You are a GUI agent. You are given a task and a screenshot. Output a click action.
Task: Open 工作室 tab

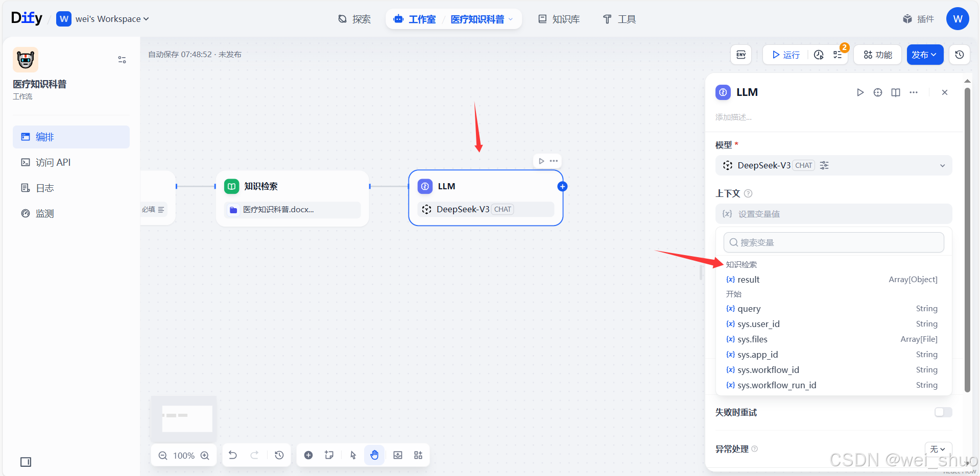[415, 19]
